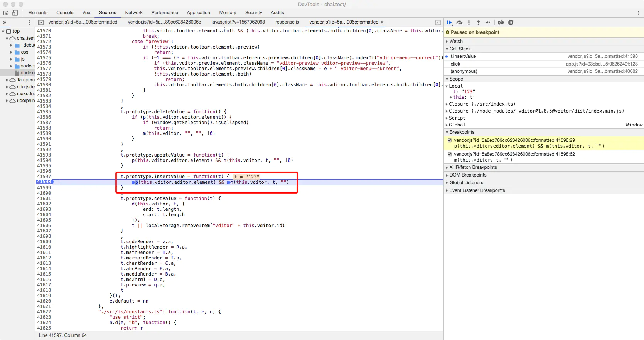The width and height of the screenshot is (644, 340).
Task: Step out of current function
Action: tap(479, 22)
